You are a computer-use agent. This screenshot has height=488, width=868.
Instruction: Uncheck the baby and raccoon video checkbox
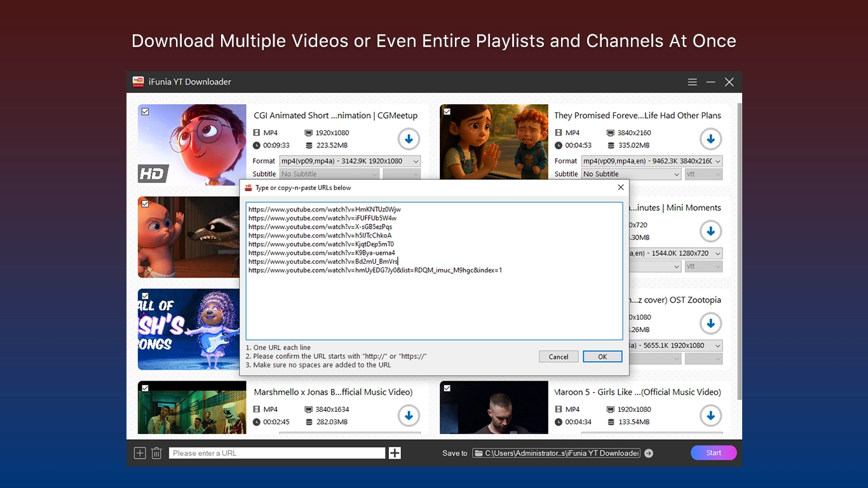[145, 204]
